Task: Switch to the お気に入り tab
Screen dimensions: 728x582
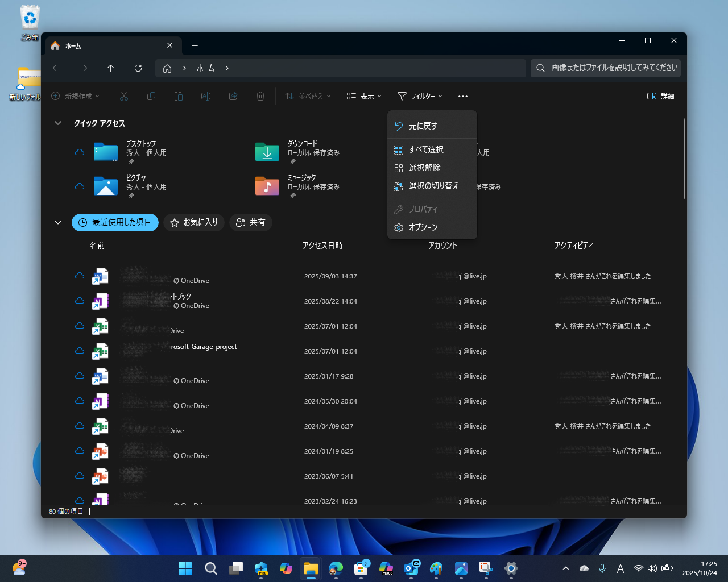Action: (x=194, y=222)
